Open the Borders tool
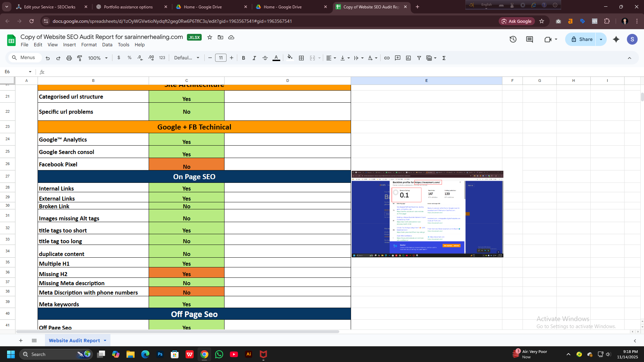Viewport: 644px width, 362px height. click(x=301, y=58)
